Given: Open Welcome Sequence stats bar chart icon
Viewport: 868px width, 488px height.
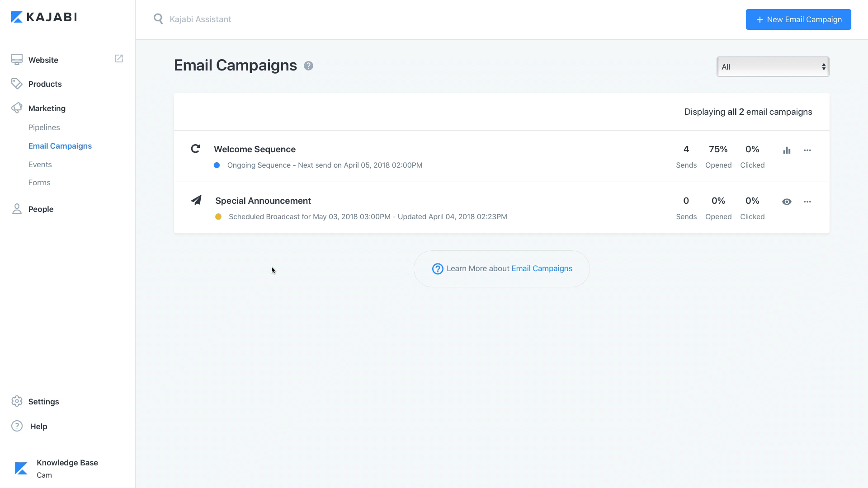Looking at the screenshot, I should click(787, 150).
